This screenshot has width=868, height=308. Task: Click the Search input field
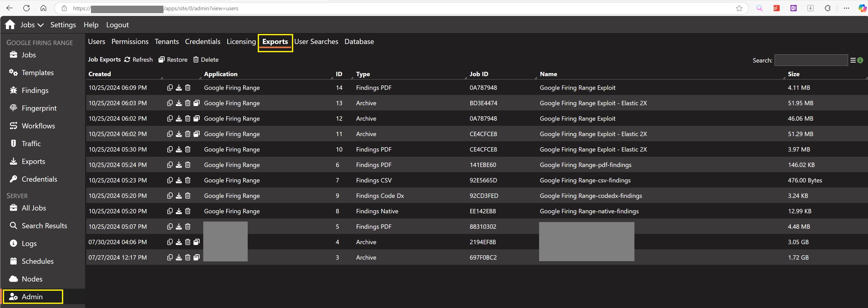pyautogui.click(x=811, y=60)
